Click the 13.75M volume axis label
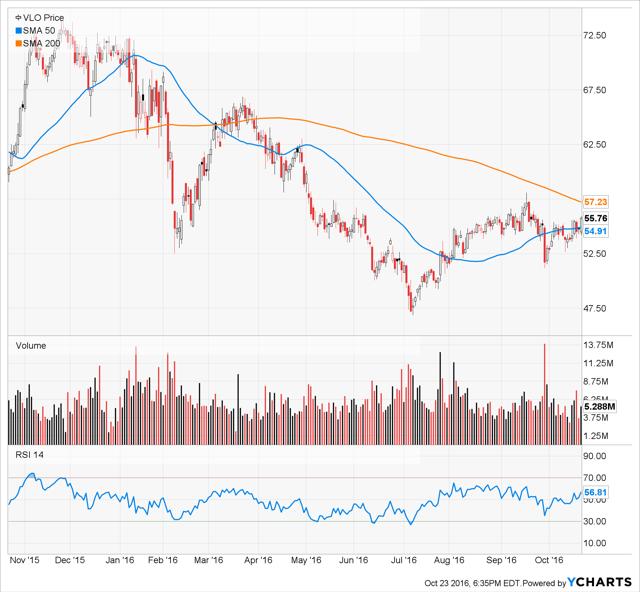 598,345
